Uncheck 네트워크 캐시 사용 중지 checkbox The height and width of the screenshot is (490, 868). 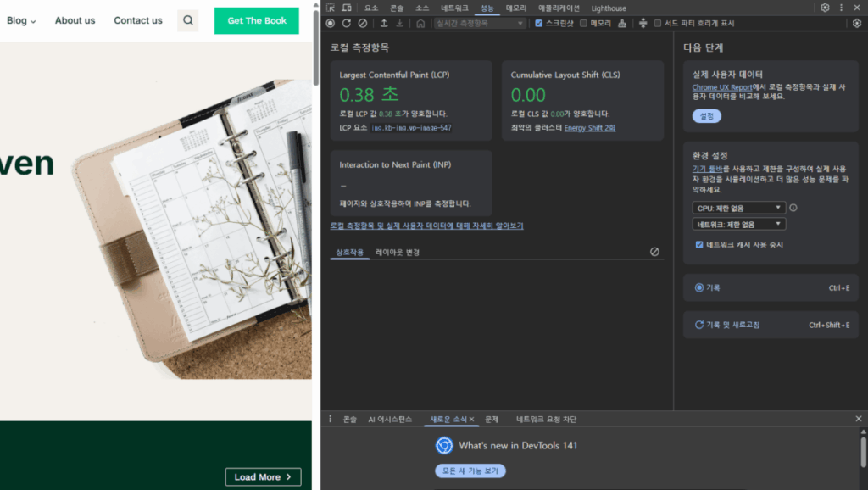tap(698, 244)
